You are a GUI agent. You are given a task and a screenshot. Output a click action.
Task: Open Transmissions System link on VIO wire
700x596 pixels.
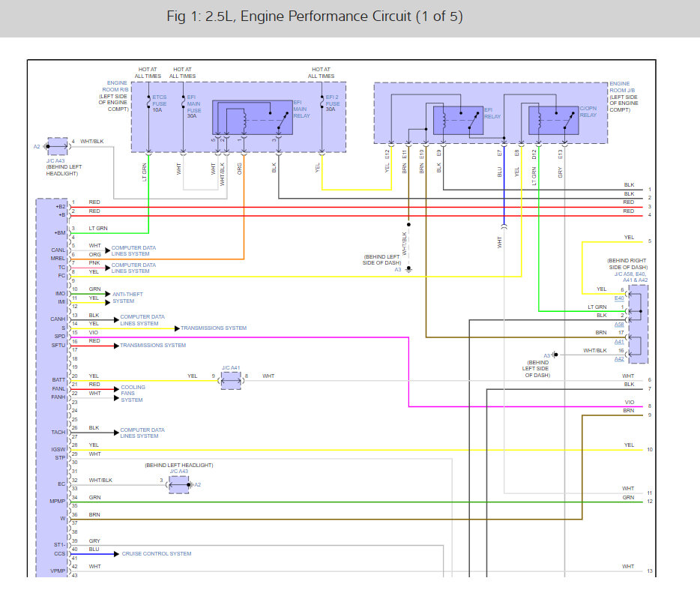tap(214, 328)
